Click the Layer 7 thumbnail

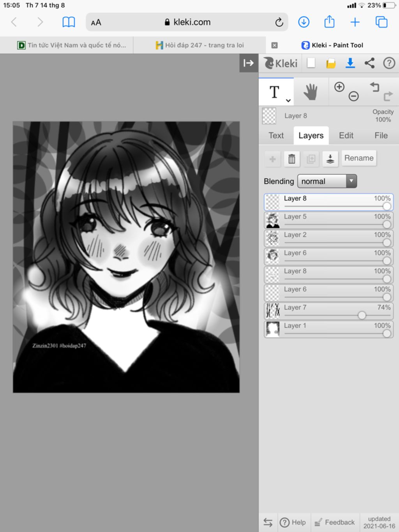[273, 311]
